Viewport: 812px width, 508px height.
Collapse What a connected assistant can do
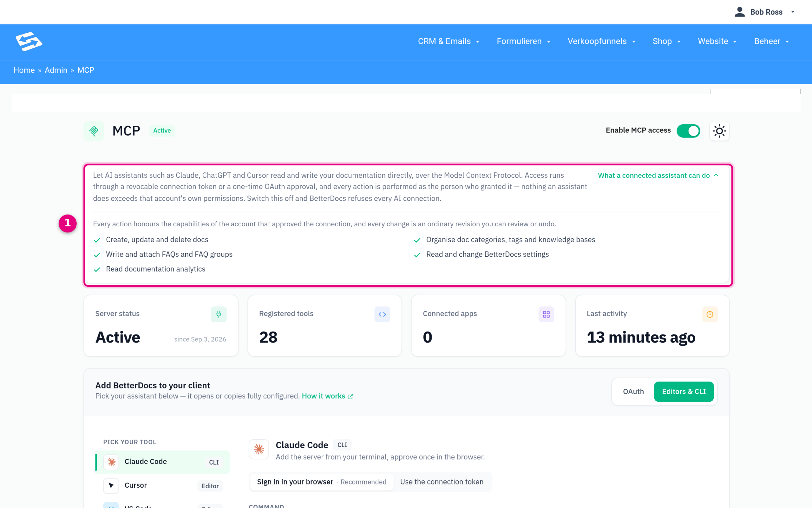click(658, 175)
